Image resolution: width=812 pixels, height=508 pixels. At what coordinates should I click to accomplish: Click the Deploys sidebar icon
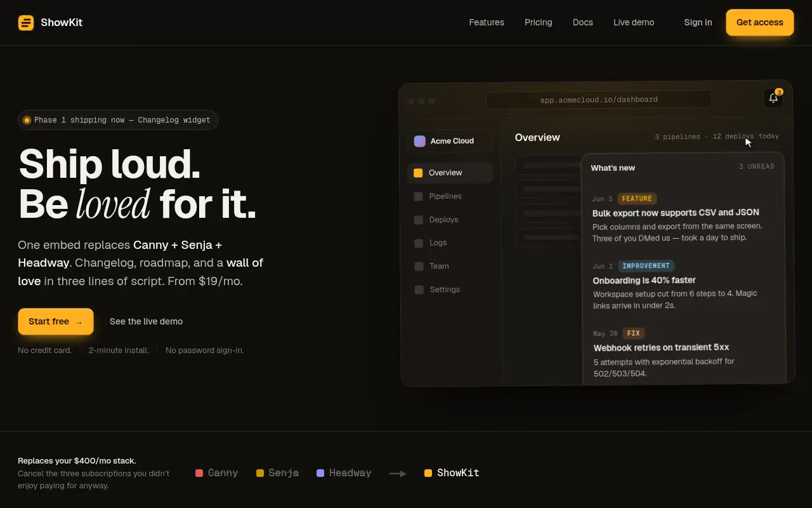point(419,220)
